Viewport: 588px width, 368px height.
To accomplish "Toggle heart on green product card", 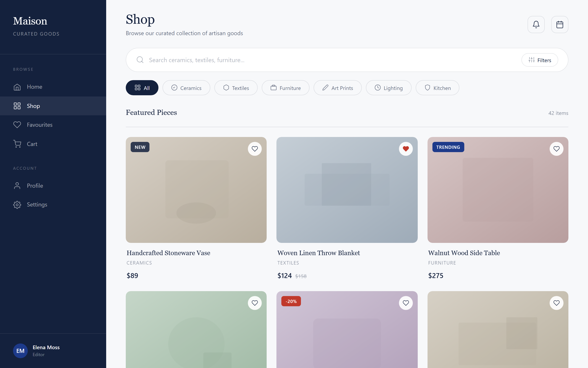I will [x=255, y=303].
